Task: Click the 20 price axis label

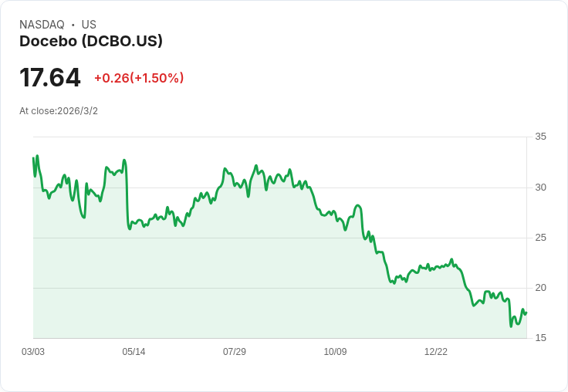Action: coord(541,288)
